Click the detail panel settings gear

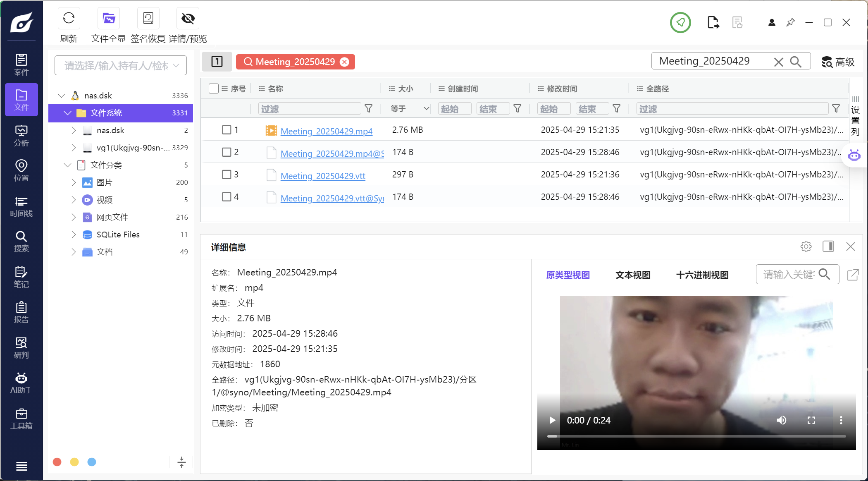(806, 247)
